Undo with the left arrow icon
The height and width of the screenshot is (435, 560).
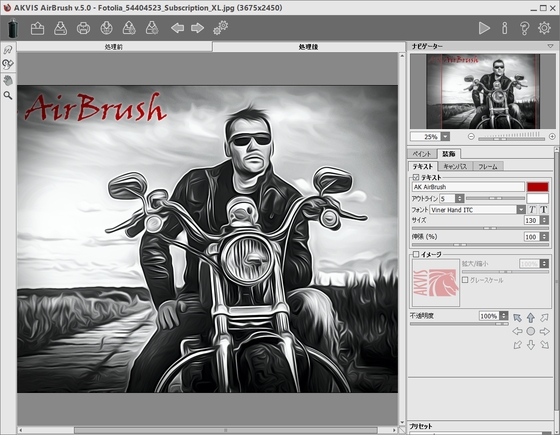[x=178, y=28]
